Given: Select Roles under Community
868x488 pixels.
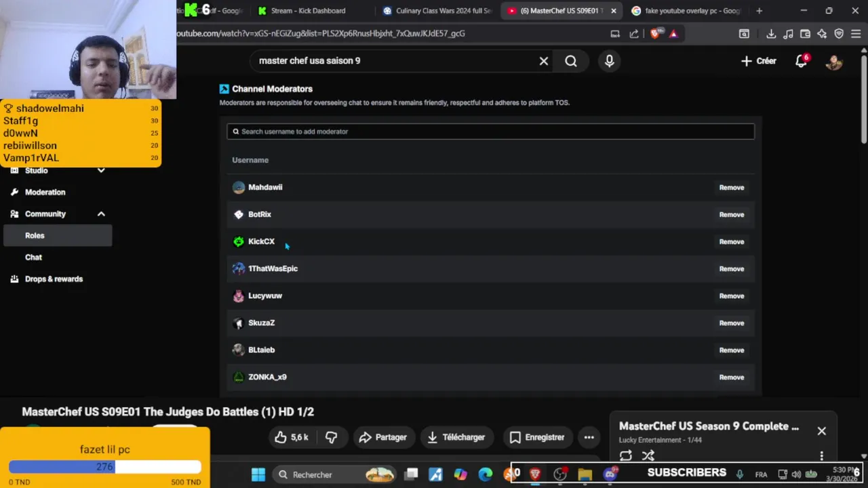Looking at the screenshot, I should (x=58, y=236).
